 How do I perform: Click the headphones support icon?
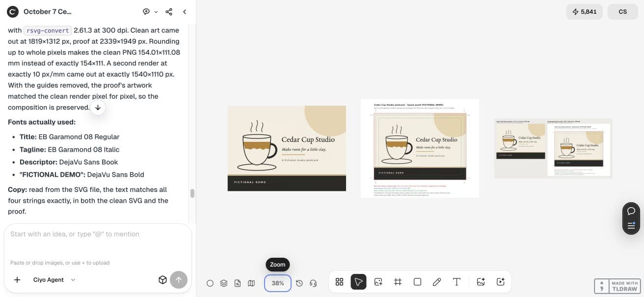click(313, 283)
